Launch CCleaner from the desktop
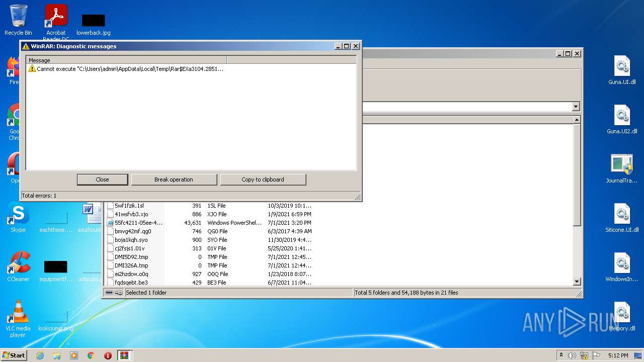The width and height of the screenshot is (644, 362). pos(18,266)
